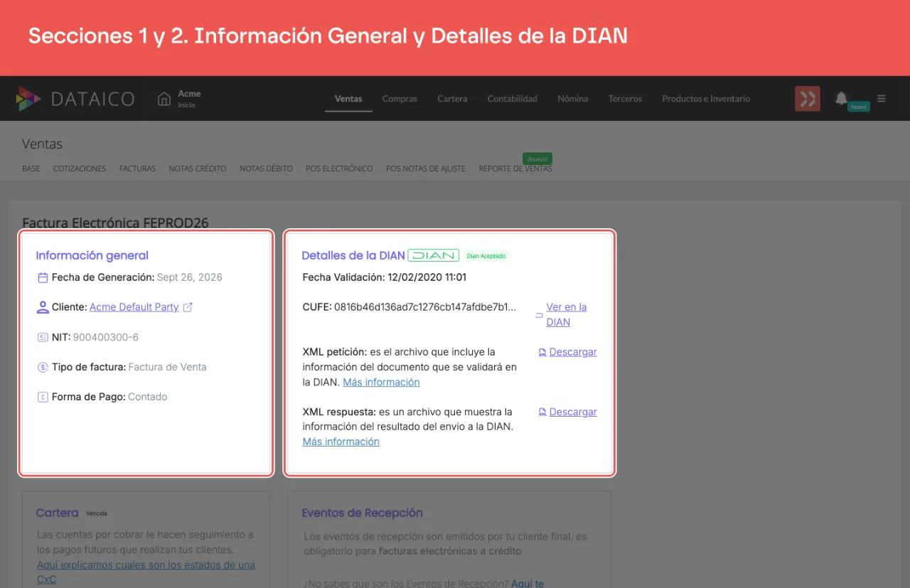Click the Vencida badge next to Cartera
The width and height of the screenshot is (910, 588).
97,513
